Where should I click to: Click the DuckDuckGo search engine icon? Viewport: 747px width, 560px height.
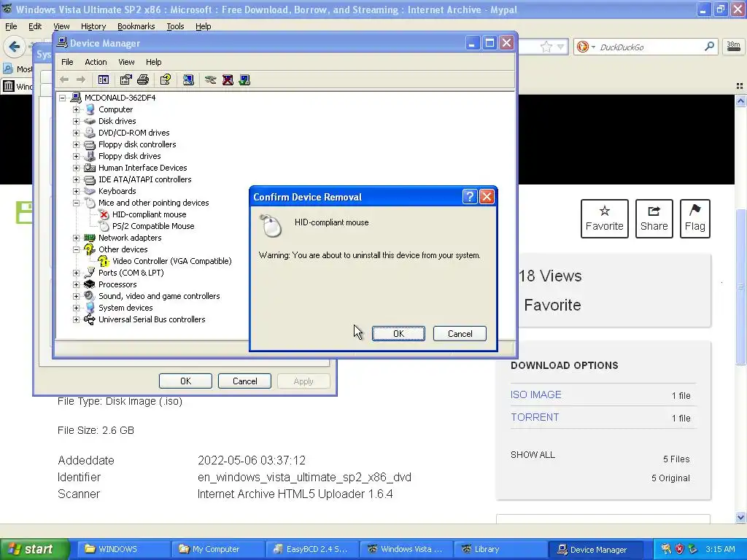(582, 47)
